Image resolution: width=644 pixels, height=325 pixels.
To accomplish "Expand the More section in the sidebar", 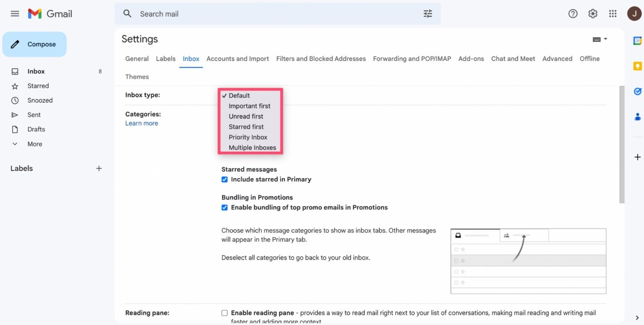I will (34, 144).
